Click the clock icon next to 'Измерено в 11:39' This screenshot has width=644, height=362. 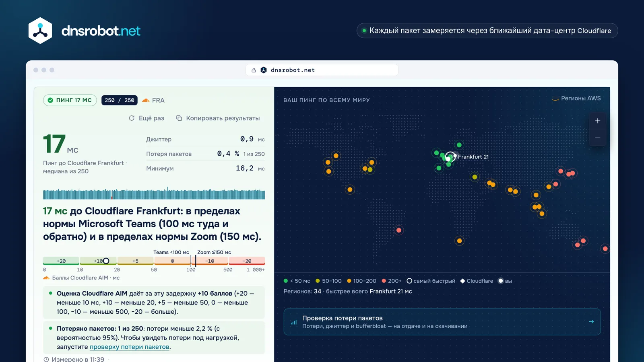click(46, 360)
